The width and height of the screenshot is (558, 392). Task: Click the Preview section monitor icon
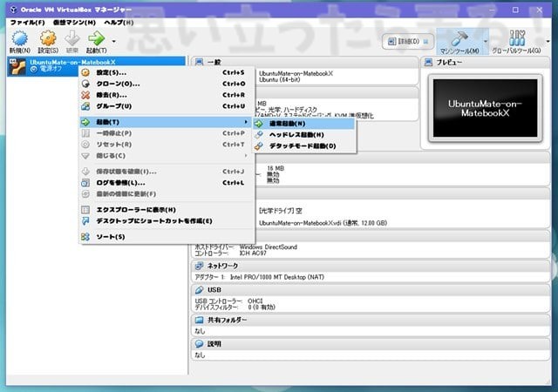(429, 62)
